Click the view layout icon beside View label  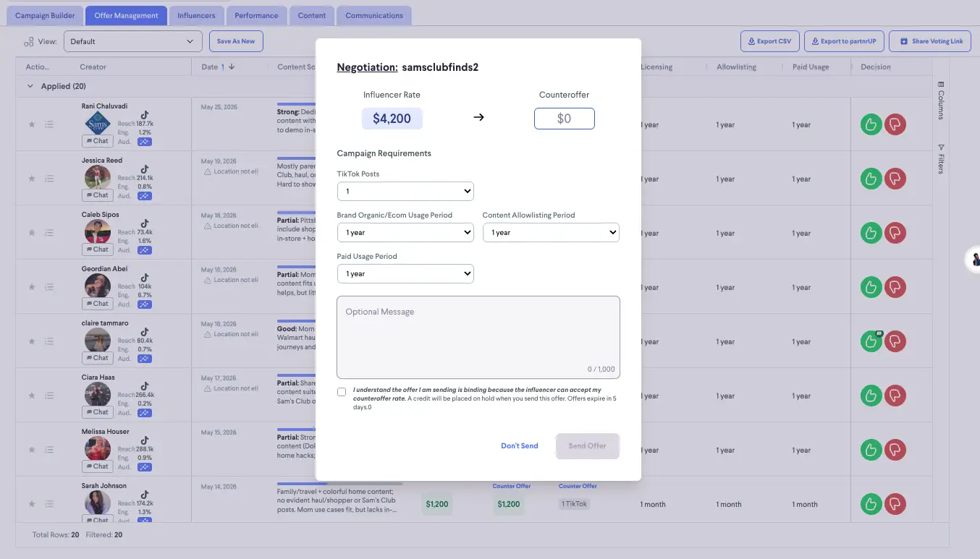(29, 41)
